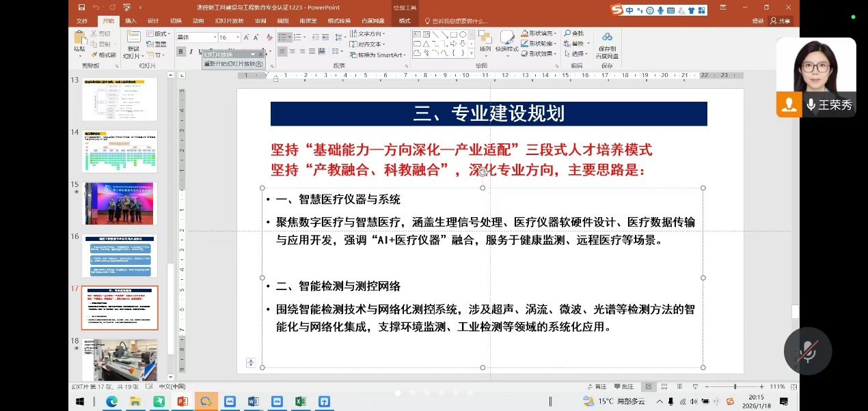This screenshot has height=411, width=868.
Task: Click the Share (共享) button
Action: click(x=780, y=21)
